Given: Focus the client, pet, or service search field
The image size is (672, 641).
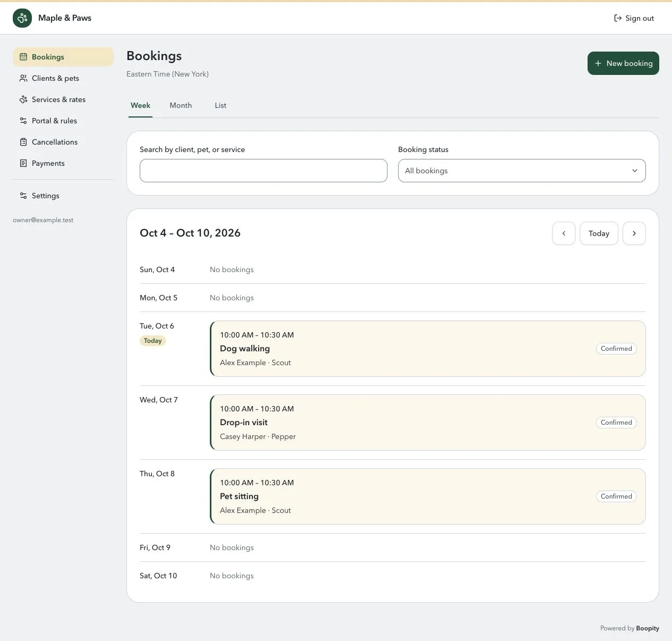Looking at the screenshot, I should pyautogui.click(x=263, y=171).
